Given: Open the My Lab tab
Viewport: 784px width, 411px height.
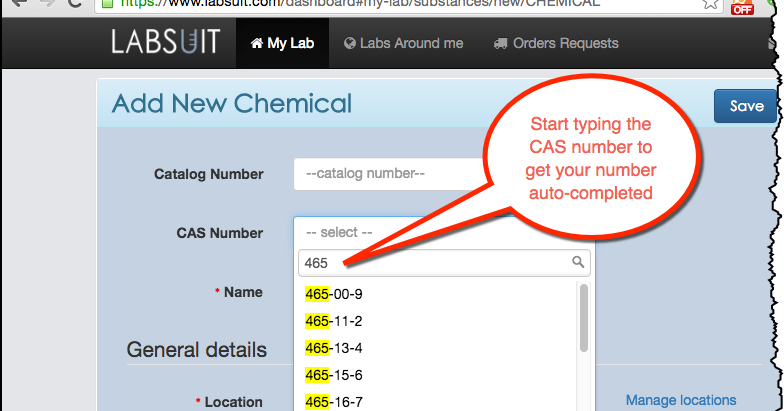Looking at the screenshot, I should 282,44.
